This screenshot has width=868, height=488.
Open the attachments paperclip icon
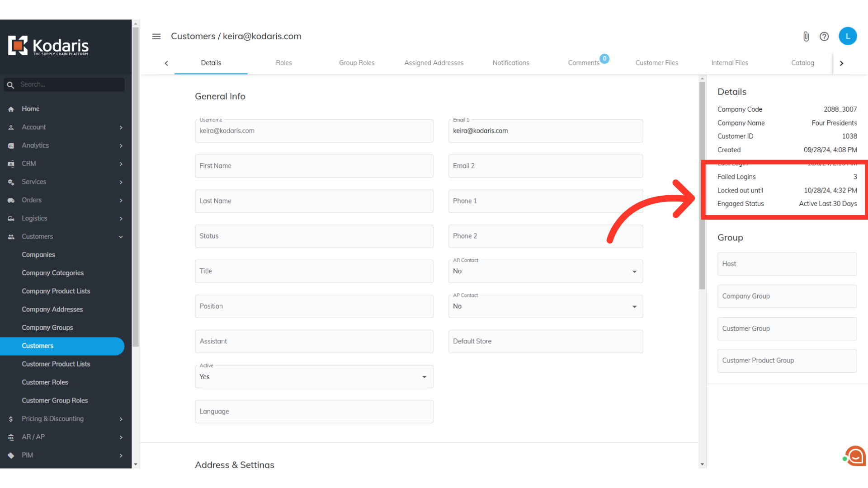[x=806, y=37]
